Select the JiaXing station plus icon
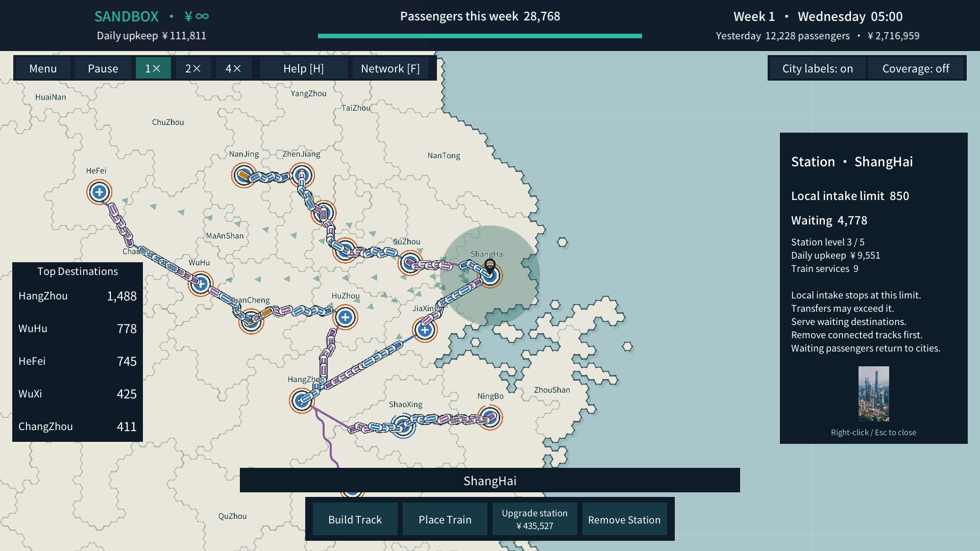The height and width of the screenshot is (551, 980). click(425, 330)
